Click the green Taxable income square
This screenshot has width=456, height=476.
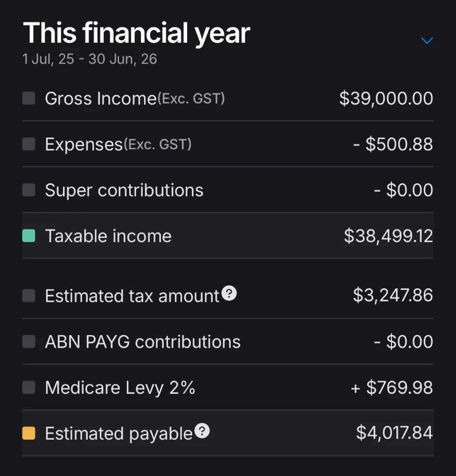pyautogui.click(x=29, y=236)
